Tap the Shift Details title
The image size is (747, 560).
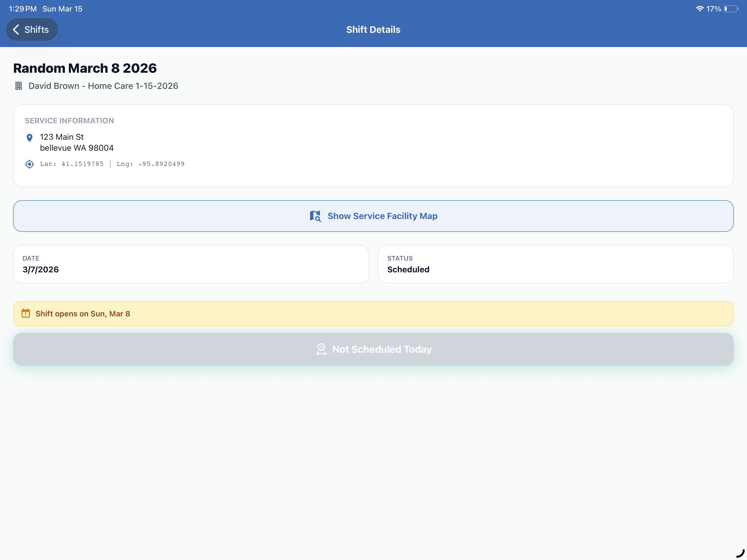point(373,29)
